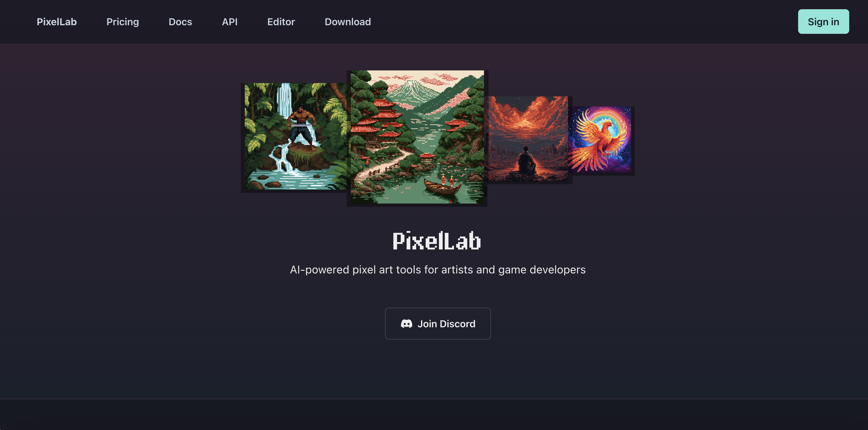Click the Discord logo icon
The image size is (868, 430).
pyautogui.click(x=406, y=324)
